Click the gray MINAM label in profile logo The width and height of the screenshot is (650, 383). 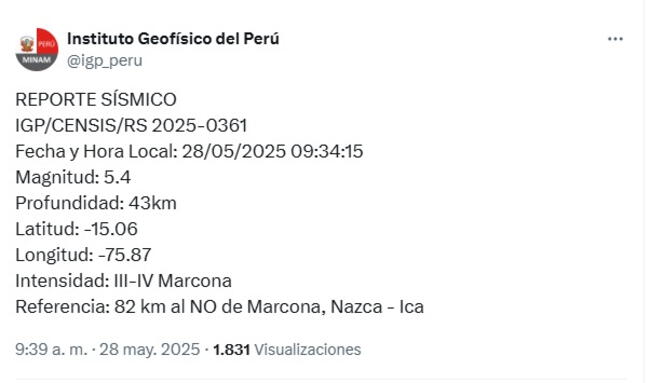[x=36, y=60]
